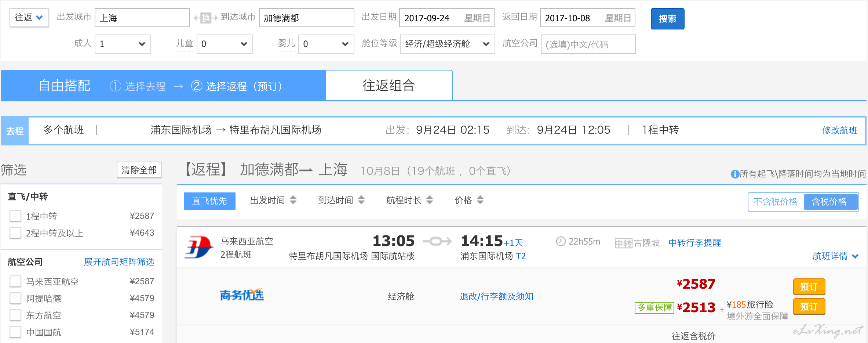Click the 修改航班 link
The height and width of the screenshot is (343, 868).
click(x=839, y=130)
